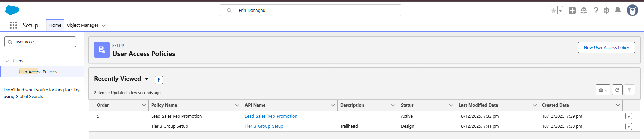Refresh the policies list
Image resolution: width=644 pixels, height=139 pixels.
pyautogui.click(x=617, y=90)
